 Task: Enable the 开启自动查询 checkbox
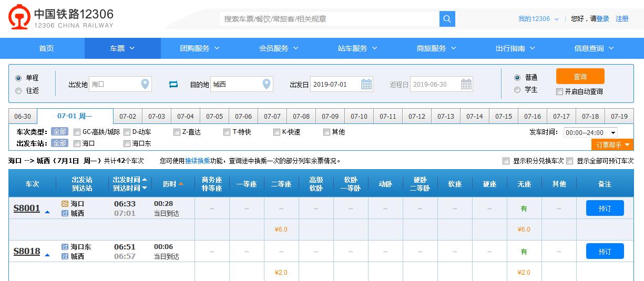click(559, 92)
